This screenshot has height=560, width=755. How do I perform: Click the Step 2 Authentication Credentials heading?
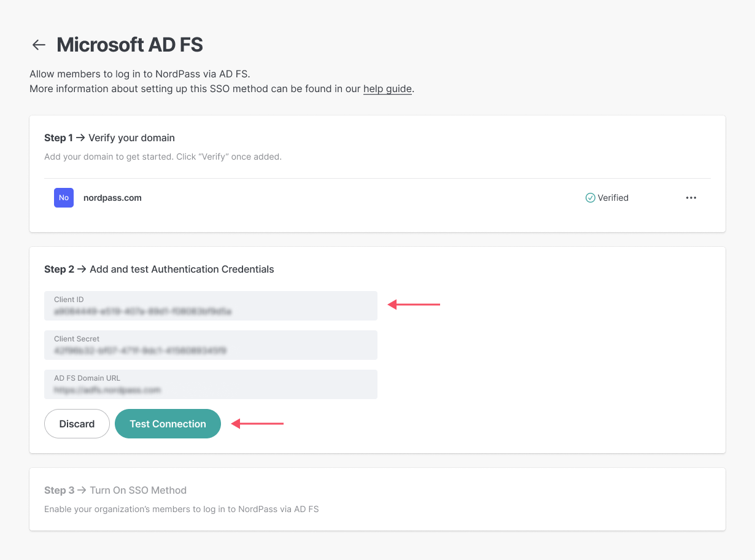click(159, 269)
